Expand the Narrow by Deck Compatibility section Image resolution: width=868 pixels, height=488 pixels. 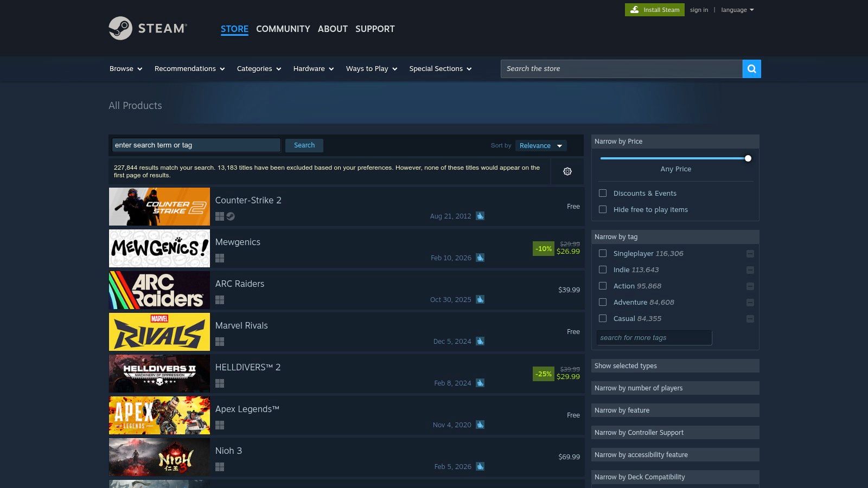tap(675, 477)
